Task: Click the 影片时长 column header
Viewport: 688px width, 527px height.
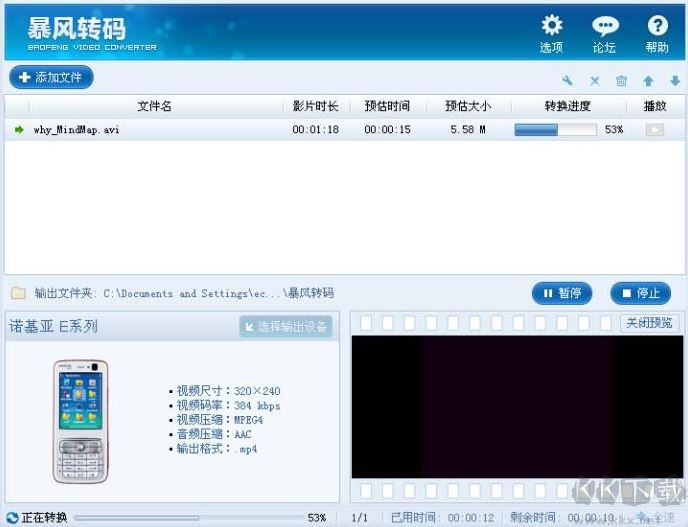Action: [x=315, y=106]
